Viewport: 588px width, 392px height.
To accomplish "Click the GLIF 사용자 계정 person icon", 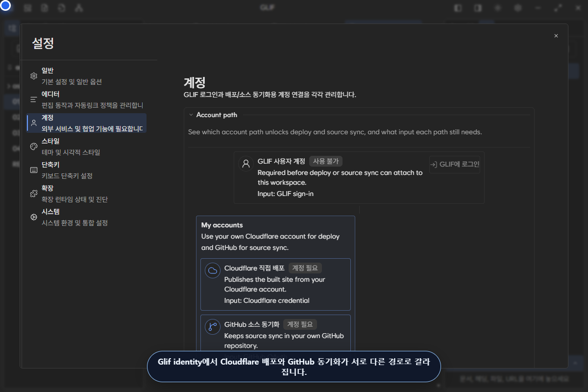I will coord(246,164).
